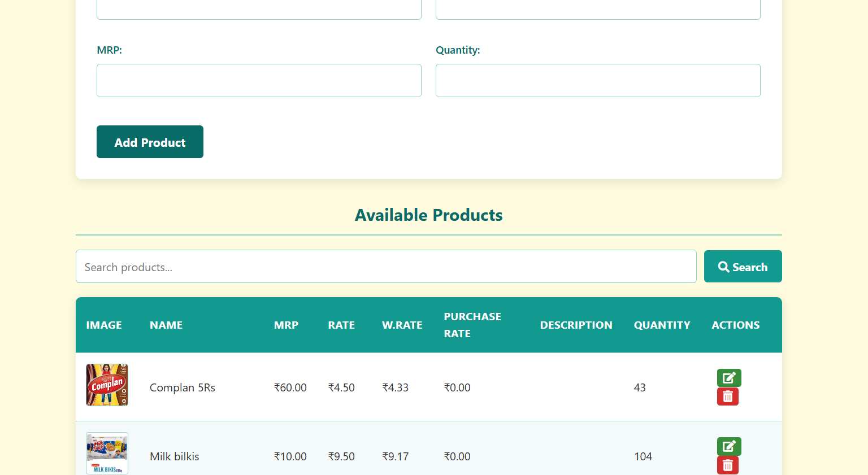The width and height of the screenshot is (868, 475).
Task: Click the QUANTITY column header
Action: 662,325
